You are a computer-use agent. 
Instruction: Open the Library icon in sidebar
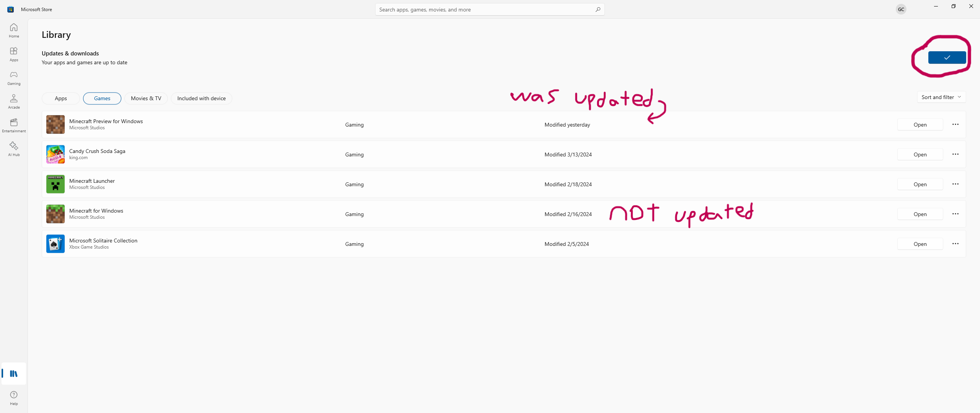coord(14,374)
